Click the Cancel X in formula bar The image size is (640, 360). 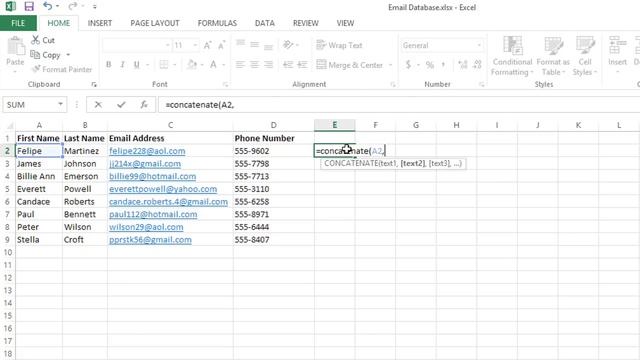coord(98,105)
